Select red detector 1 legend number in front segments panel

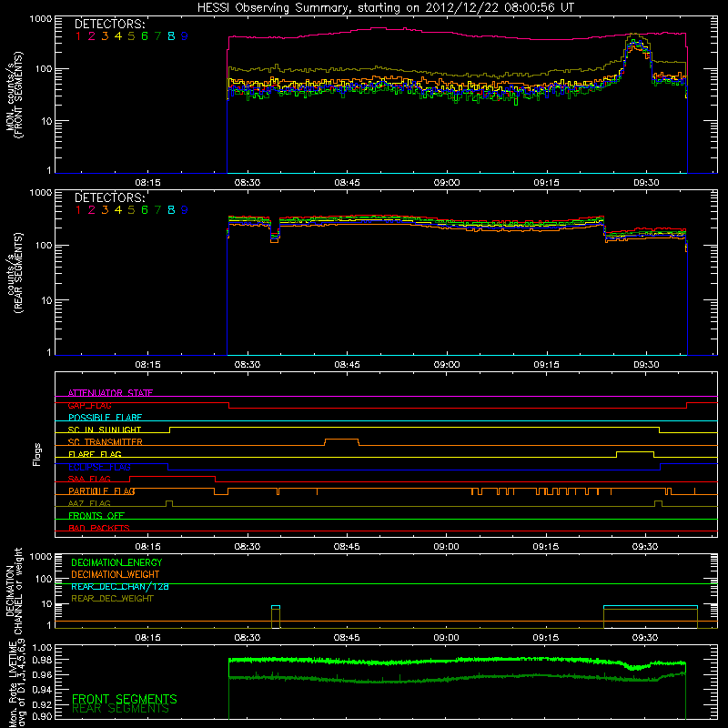(x=78, y=36)
